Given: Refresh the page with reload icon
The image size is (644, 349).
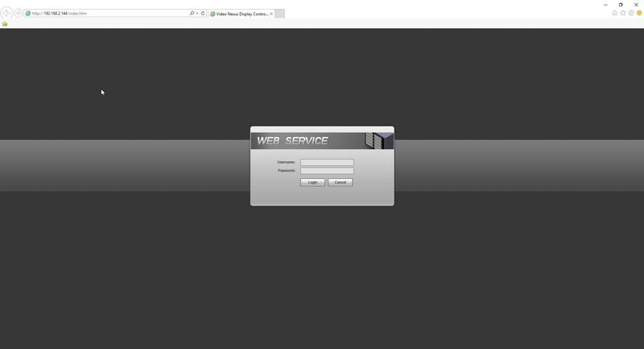Looking at the screenshot, I should click(203, 13).
